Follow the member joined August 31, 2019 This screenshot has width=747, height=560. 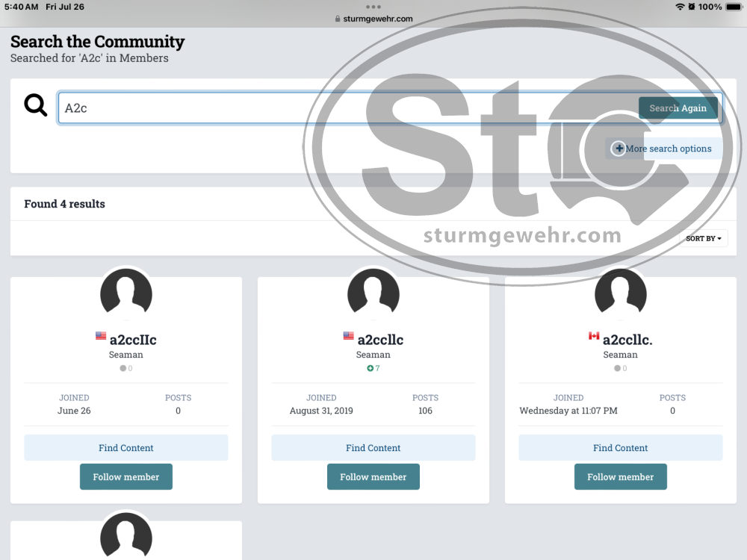(373, 476)
